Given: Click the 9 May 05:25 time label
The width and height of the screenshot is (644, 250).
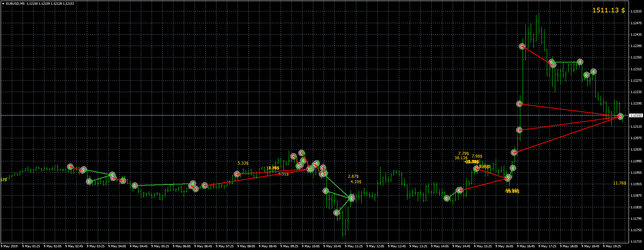Looking at the screenshot, I should click(x=160, y=246).
